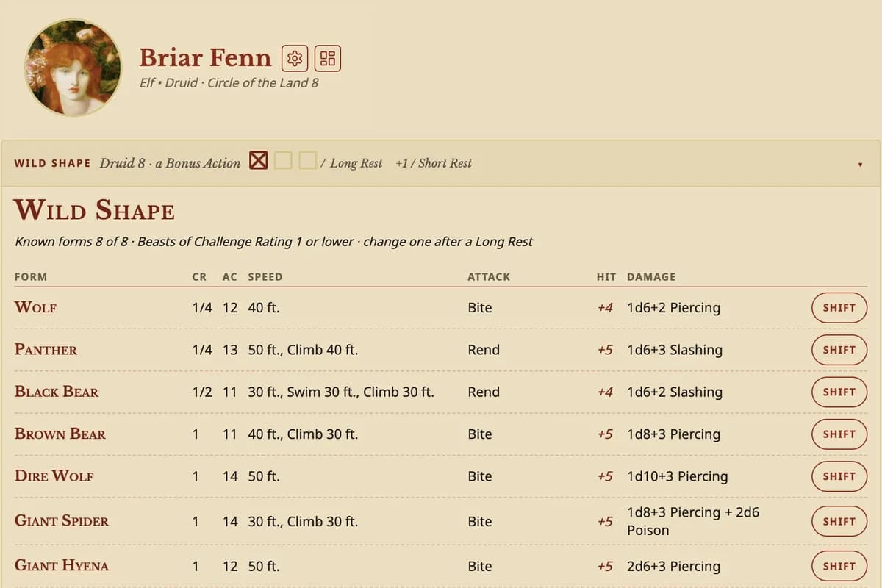Click the Panther +5 hit bonus
The height and width of the screenshot is (588, 882).
click(x=605, y=350)
